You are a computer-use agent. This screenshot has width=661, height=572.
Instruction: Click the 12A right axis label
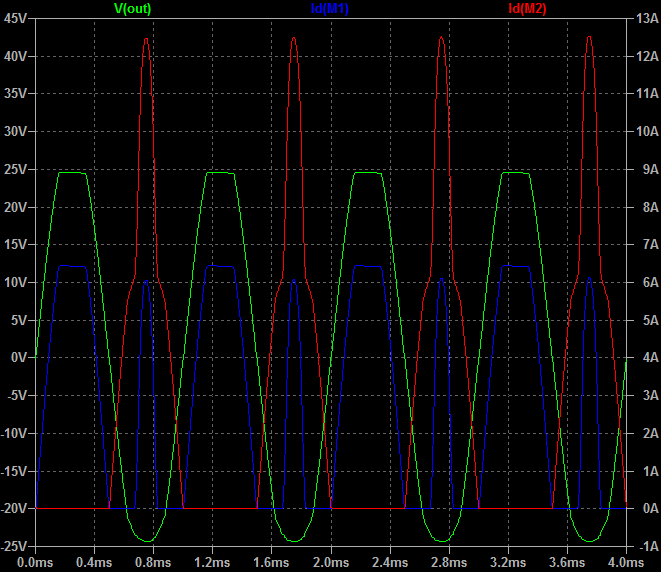[x=647, y=56]
